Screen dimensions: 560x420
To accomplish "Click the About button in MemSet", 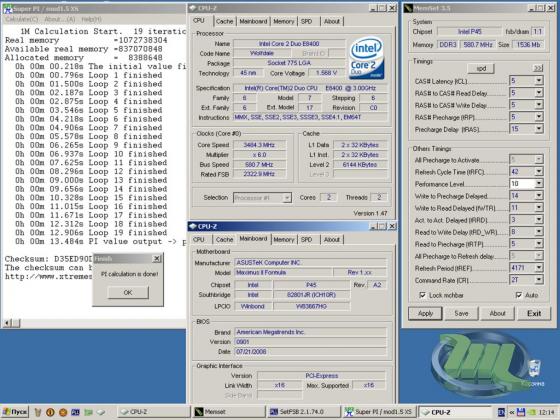I will click(x=497, y=313).
